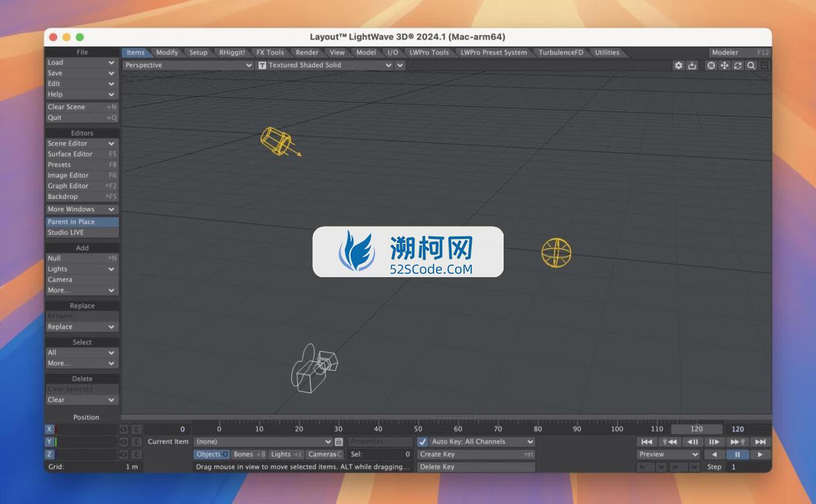816x504 pixels.
Task: Open the Preview dropdown
Action: pyautogui.click(x=668, y=454)
